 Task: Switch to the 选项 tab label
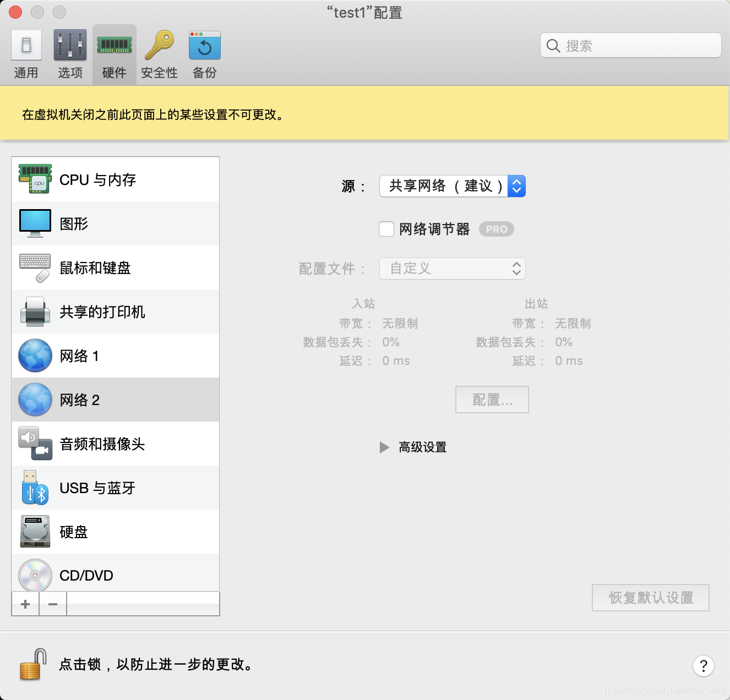[x=70, y=73]
